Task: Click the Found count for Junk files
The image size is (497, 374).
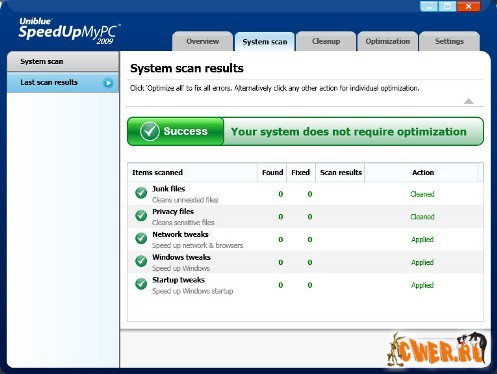Action: (x=281, y=194)
